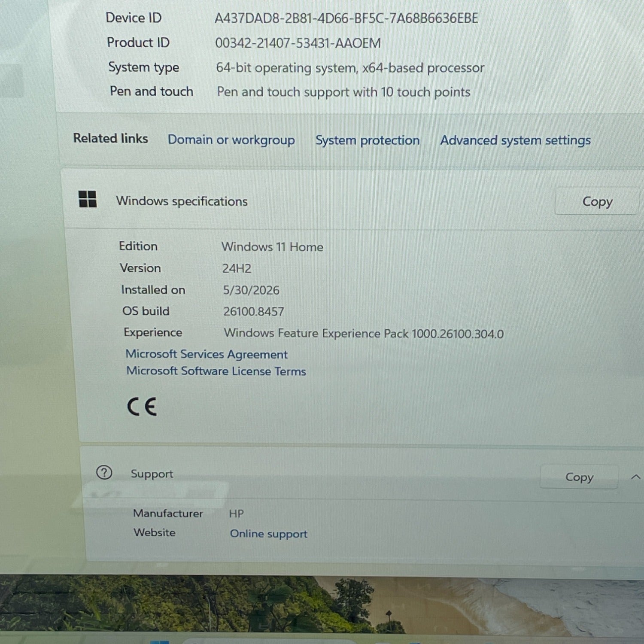Screen dimensions: 644x644
Task: Click the Edition value 'Windows 11 Home'
Action: 272,247
